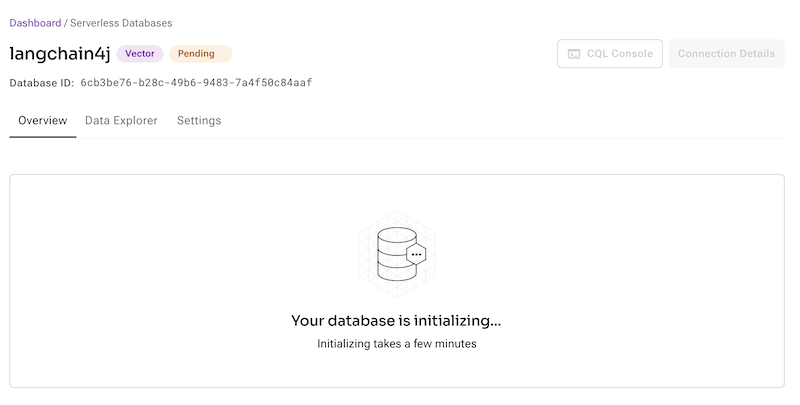Switch to the Data Explorer tab

121,121
